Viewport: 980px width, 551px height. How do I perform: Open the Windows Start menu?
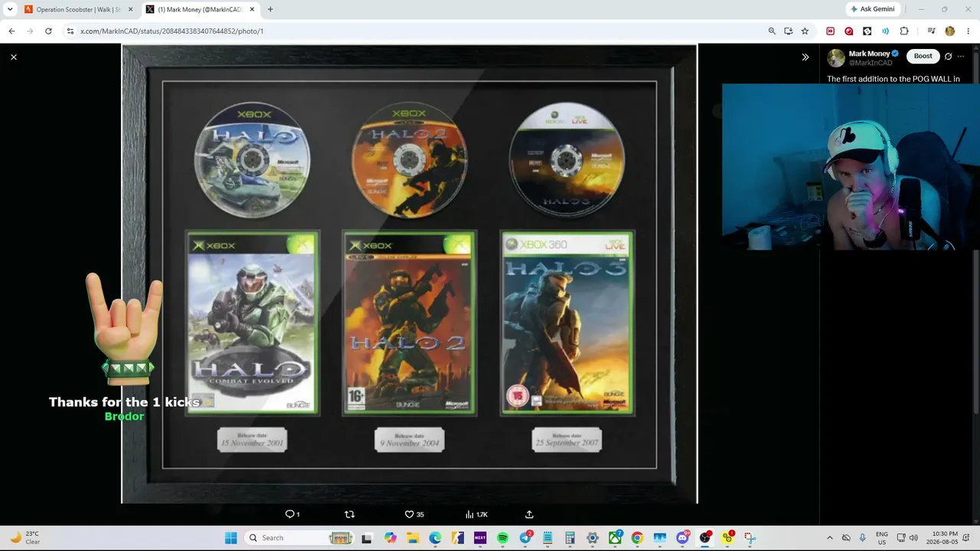click(231, 538)
